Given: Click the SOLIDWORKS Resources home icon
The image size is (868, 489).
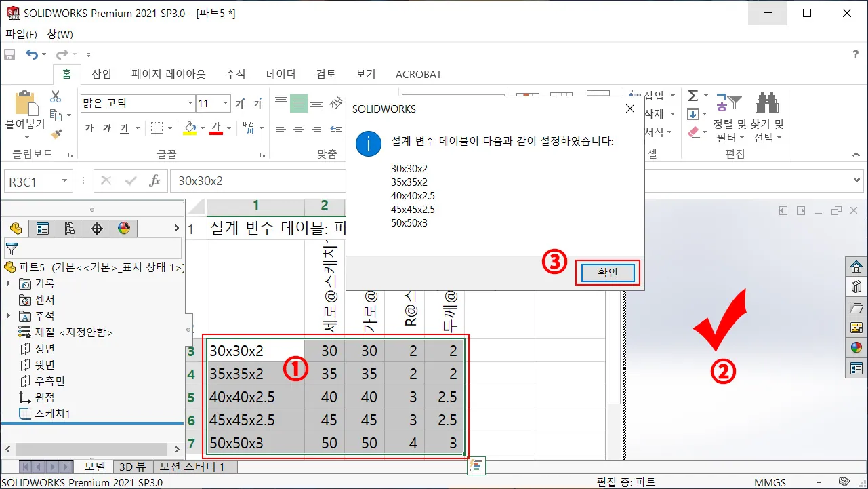Looking at the screenshot, I should (x=856, y=266).
